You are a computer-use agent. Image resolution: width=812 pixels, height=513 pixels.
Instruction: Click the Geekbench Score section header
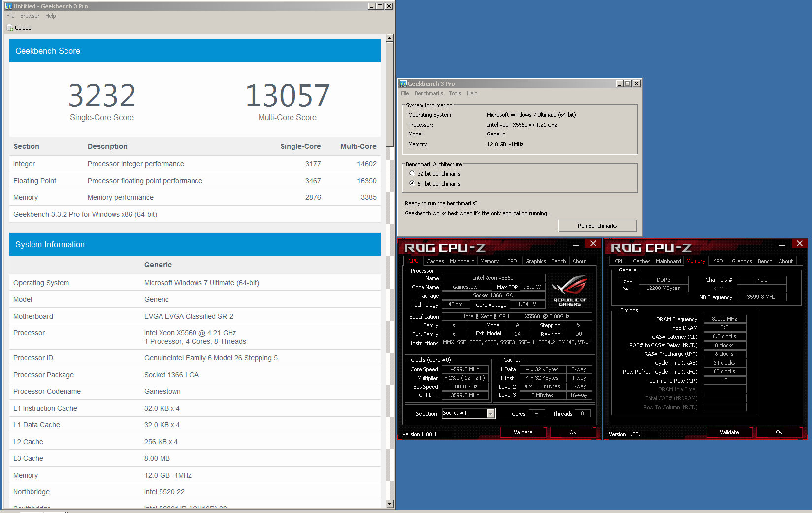[x=195, y=51]
